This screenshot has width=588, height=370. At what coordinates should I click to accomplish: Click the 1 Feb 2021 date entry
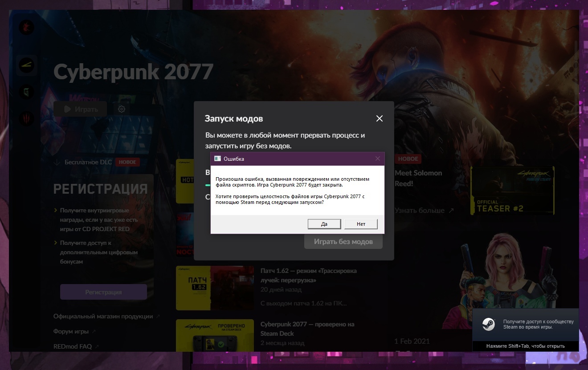412,341
